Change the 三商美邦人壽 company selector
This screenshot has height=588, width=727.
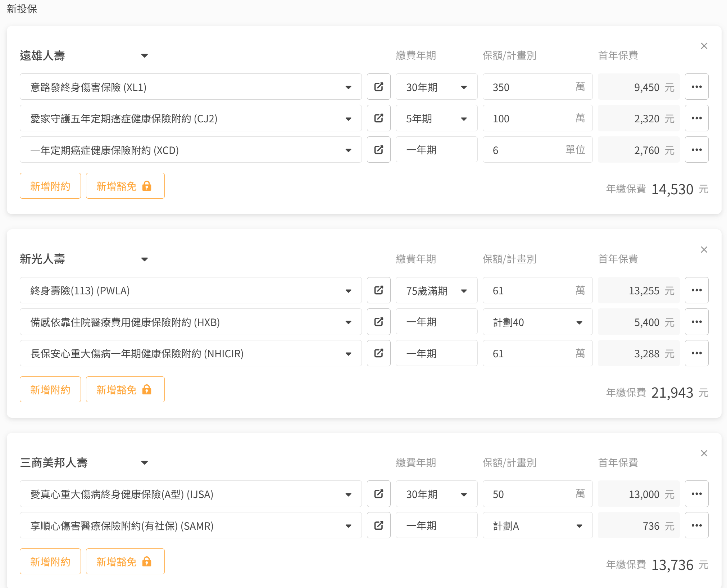click(144, 463)
